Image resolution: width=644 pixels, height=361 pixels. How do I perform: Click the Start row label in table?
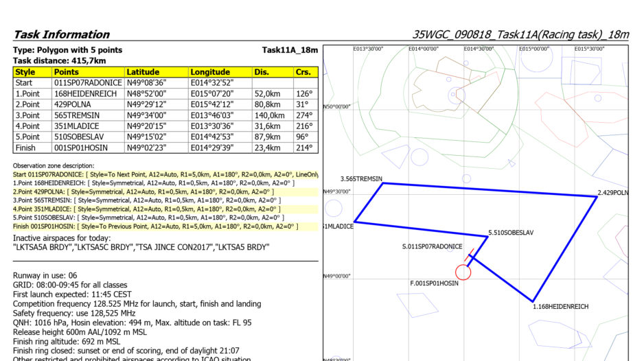pos(24,82)
